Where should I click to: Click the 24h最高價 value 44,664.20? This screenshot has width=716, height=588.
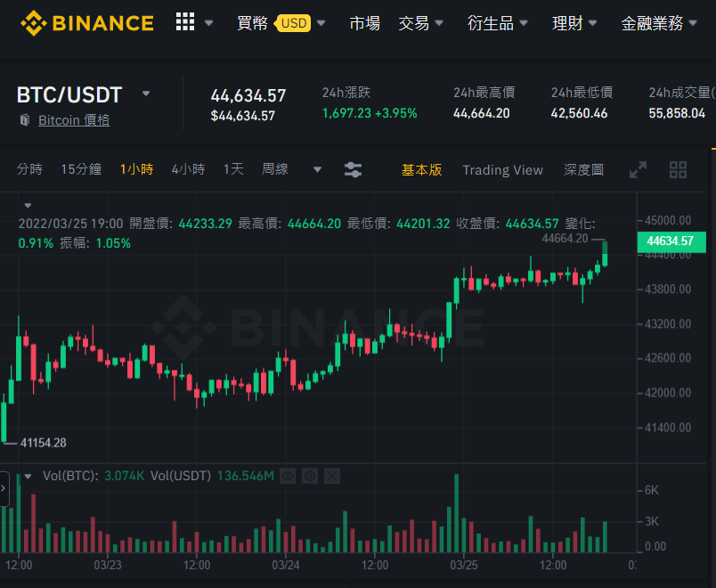(x=481, y=113)
